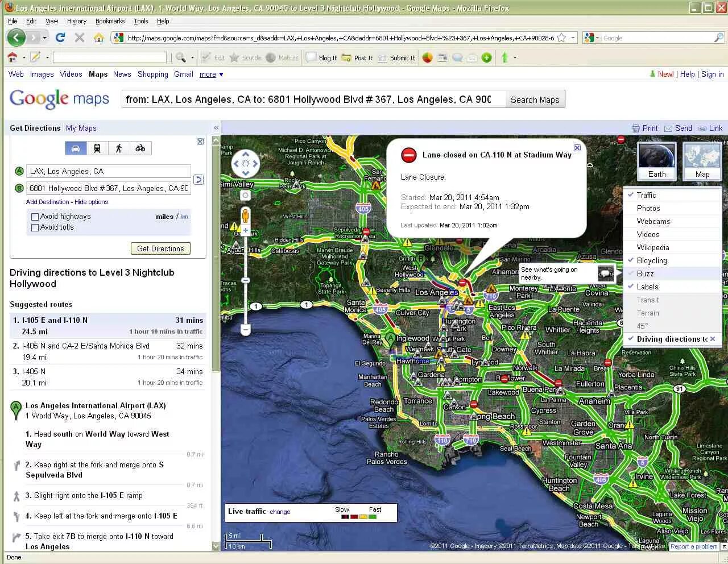The width and height of the screenshot is (728, 564).
Task: Open the search engine selector dropdown
Action: coord(597,38)
